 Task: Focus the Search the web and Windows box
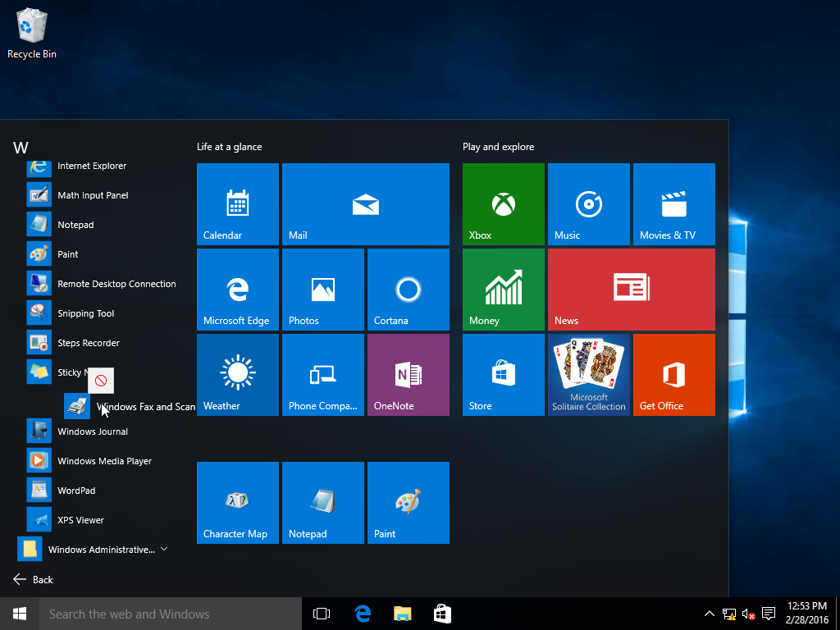(x=171, y=614)
